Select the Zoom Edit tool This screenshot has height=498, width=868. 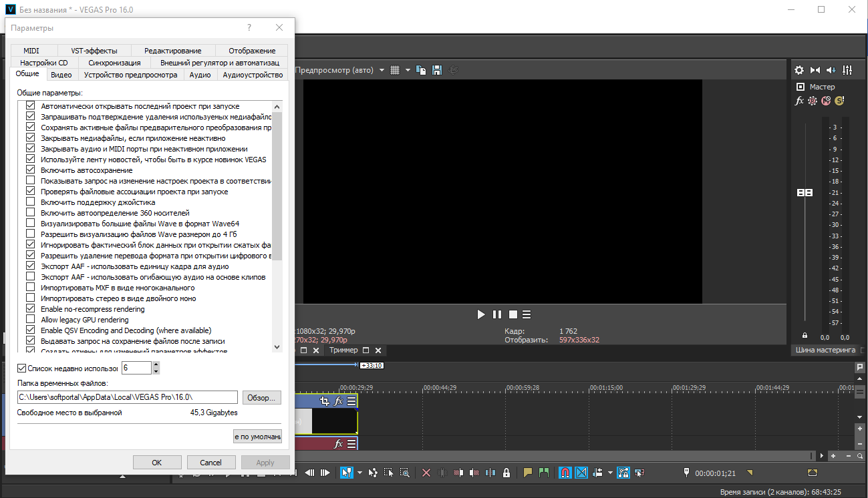point(405,473)
